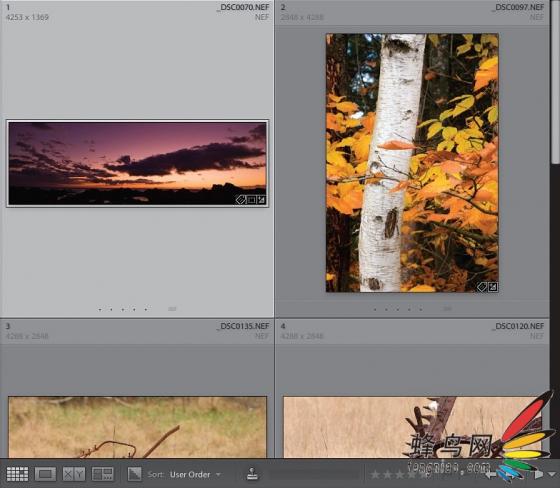Set third rating dot under _DSC0070.NEF
Image resolution: width=560 pixels, height=488 pixels.
click(123, 309)
